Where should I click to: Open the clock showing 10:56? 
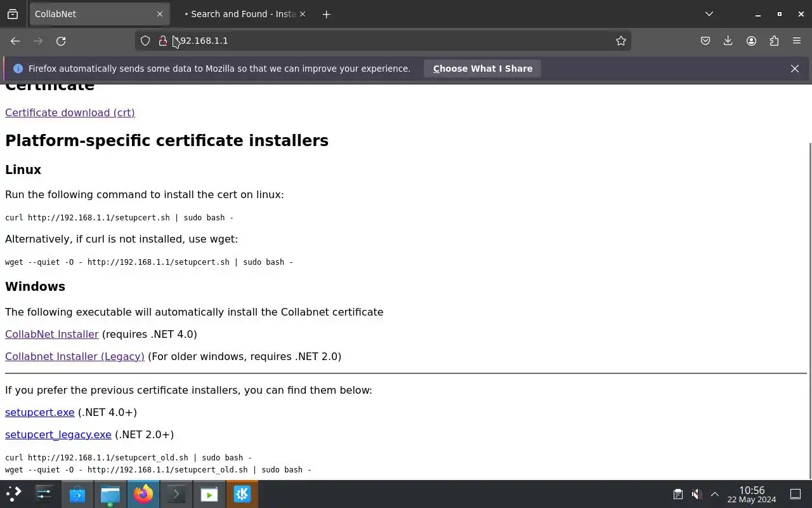752,494
